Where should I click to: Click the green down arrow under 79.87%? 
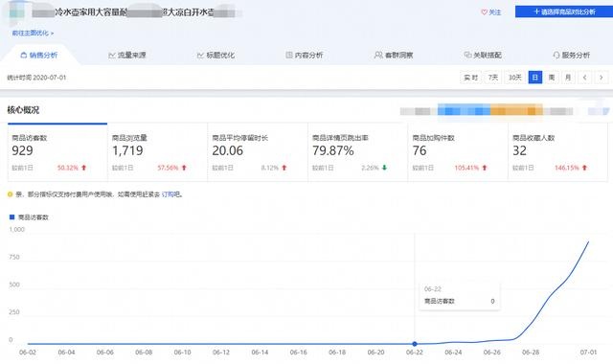coord(384,168)
